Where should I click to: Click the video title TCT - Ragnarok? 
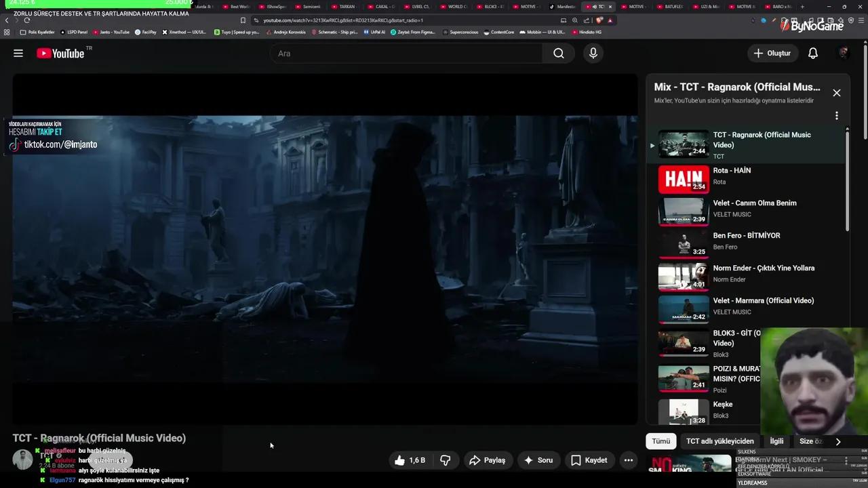pos(99,439)
